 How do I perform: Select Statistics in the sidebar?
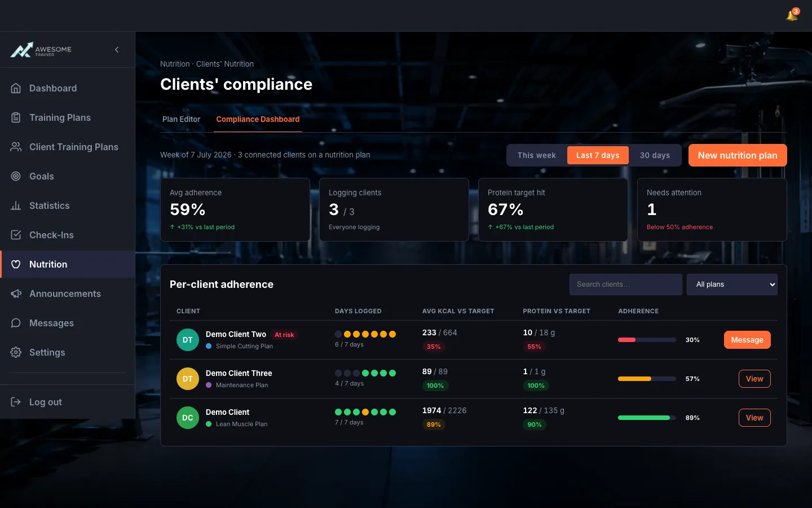pyautogui.click(x=68, y=205)
